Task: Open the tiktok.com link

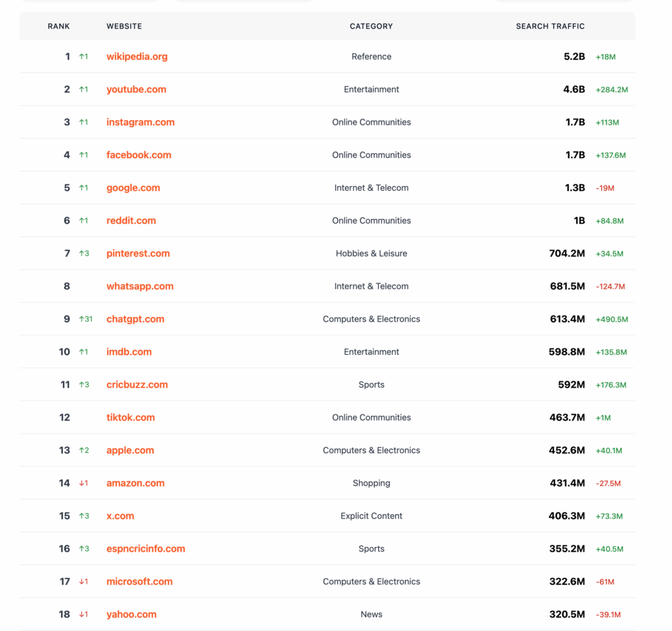Action: pyautogui.click(x=131, y=417)
